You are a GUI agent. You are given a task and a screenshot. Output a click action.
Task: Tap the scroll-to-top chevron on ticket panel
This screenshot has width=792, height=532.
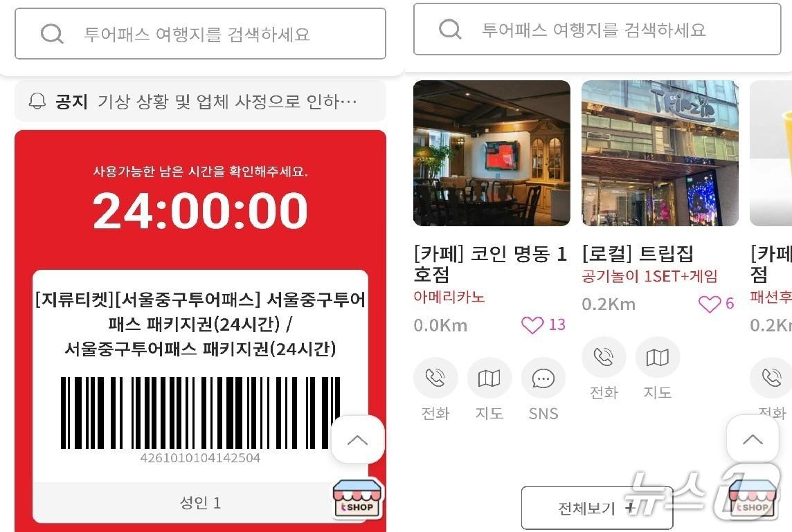pyautogui.click(x=358, y=439)
